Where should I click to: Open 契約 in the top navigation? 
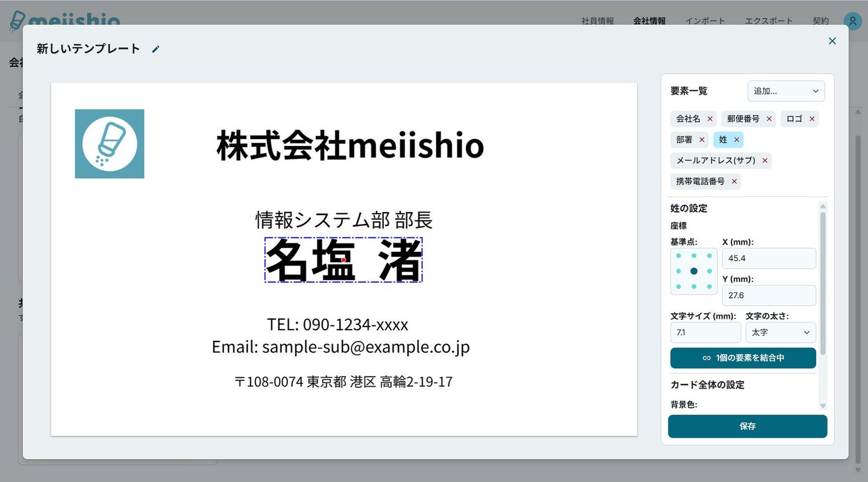coord(821,21)
